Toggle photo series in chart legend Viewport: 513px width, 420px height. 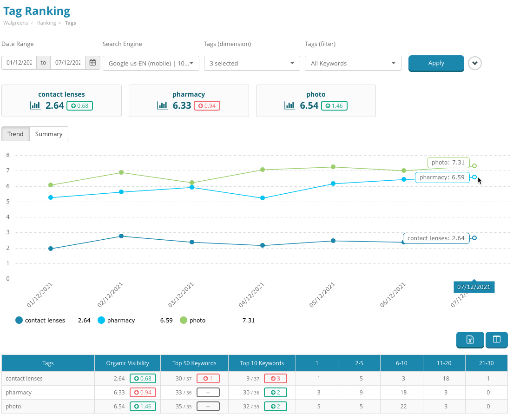[192, 320]
